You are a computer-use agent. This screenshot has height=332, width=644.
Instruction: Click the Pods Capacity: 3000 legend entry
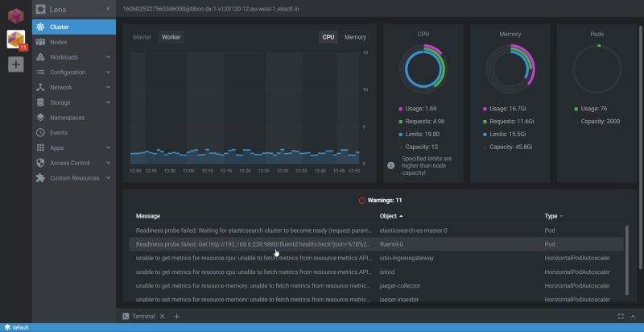pos(597,122)
